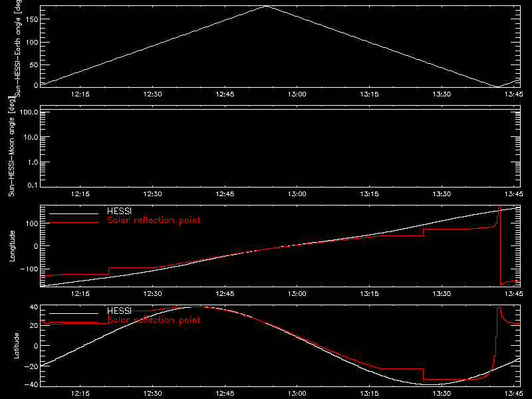Click the 150 tick label on the Earth angle axis
Viewport: 532px width, 399px height.
[x=32, y=19]
